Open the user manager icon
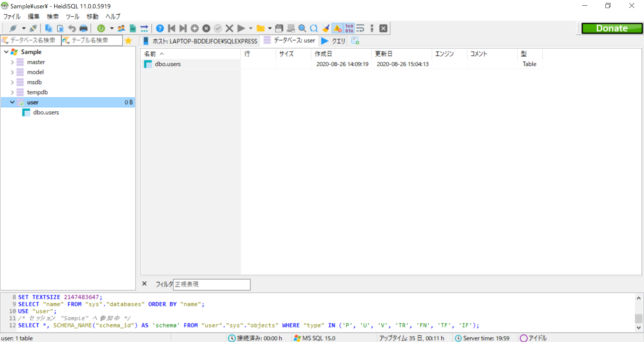The image size is (644, 342). tap(121, 28)
